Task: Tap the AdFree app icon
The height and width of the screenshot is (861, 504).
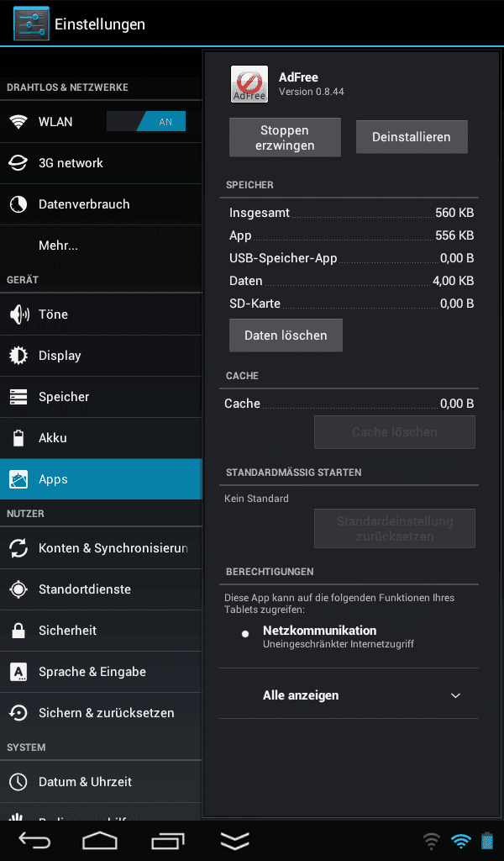Action: coord(249,84)
